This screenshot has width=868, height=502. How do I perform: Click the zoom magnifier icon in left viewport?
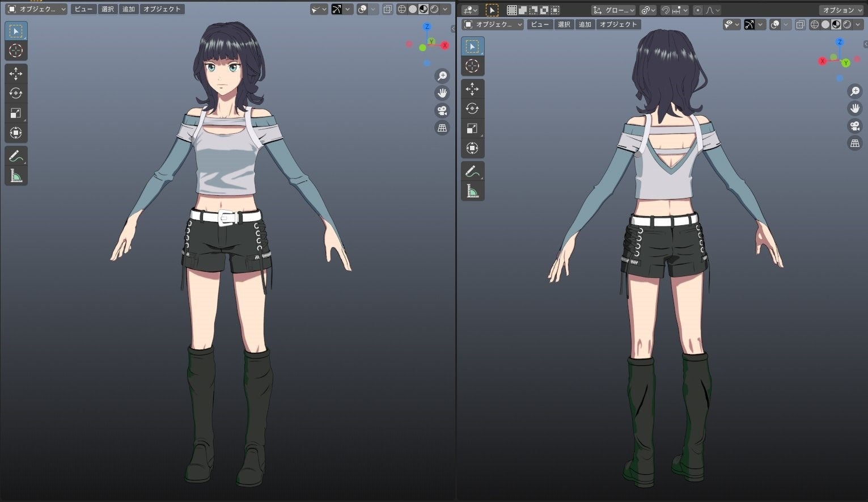point(442,75)
